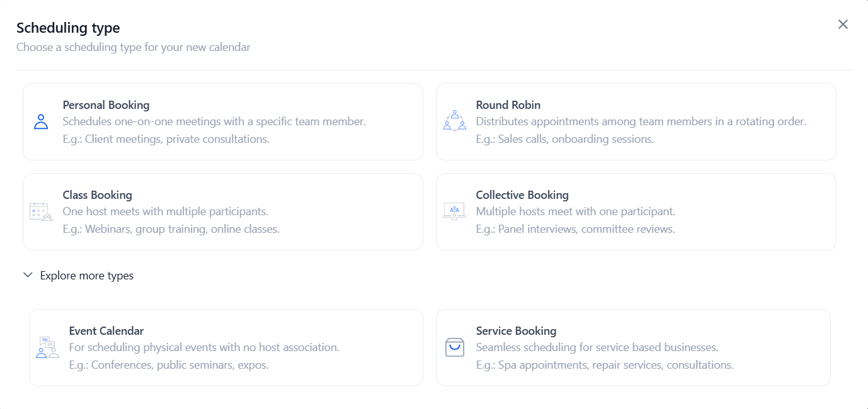Click 'Seamless scheduling for service based businesses' text
The height and width of the screenshot is (409, 868).
coord(597,347)
